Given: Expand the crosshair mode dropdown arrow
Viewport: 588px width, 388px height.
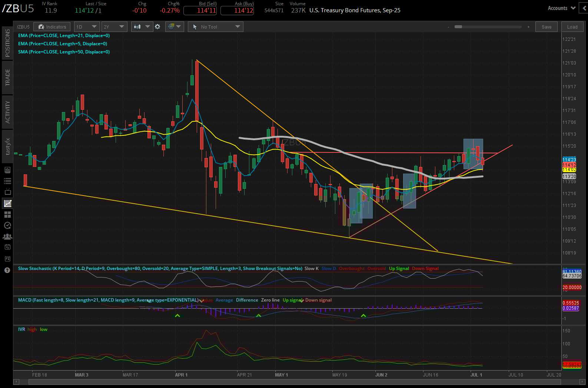Looking at the screenshot, I should [179, 27].
